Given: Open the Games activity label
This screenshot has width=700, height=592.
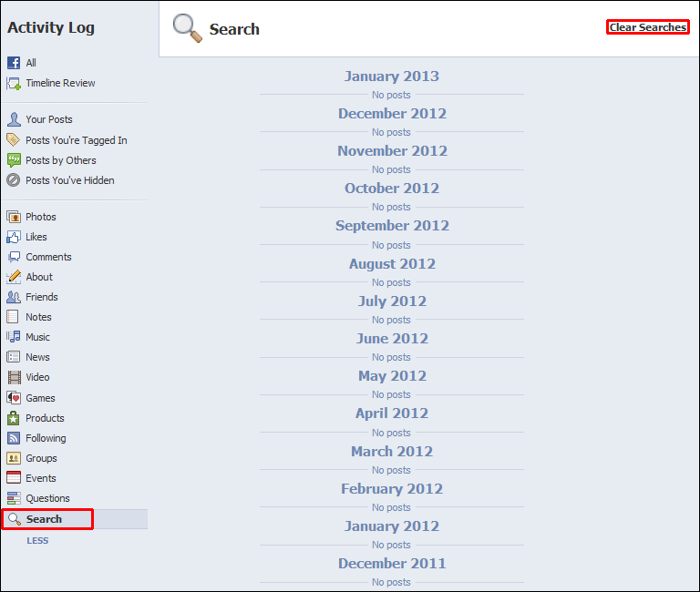Looking at the screenshot, I should tap(41, 398).
